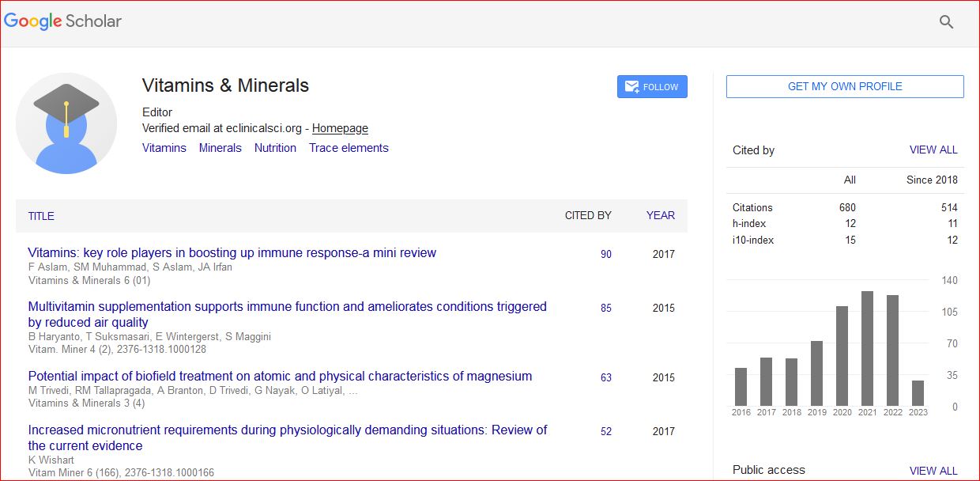Click the 2021 citations bar in chart
Viewport: 980px width, 481px height.
tap(867, 348)
